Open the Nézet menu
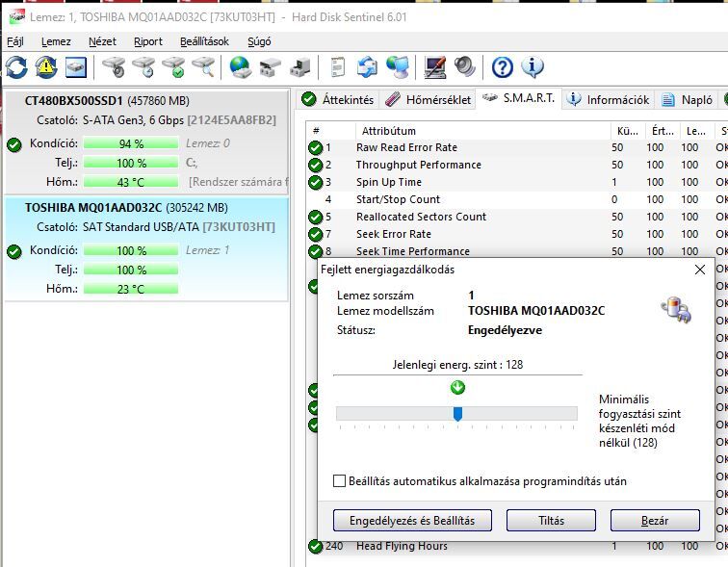 click(x=102, y=41)
